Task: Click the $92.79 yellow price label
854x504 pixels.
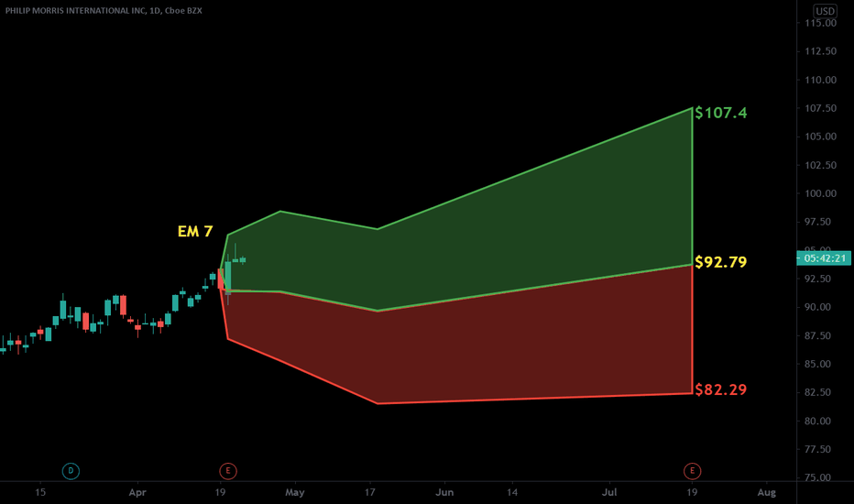Action: pyautogui.click(x=720, y=262)
